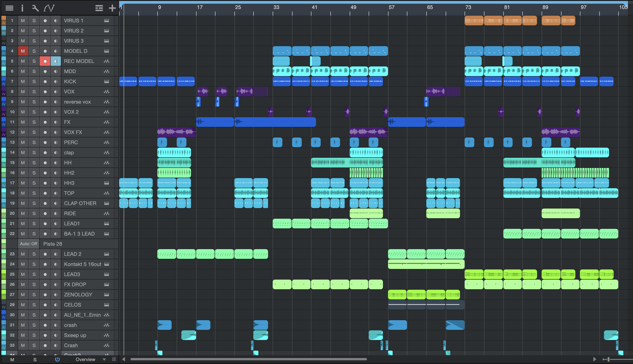This screenshot has width=633, height=364.
Task: Open the Overview dropdown arrow
Action: click(104, 359)
